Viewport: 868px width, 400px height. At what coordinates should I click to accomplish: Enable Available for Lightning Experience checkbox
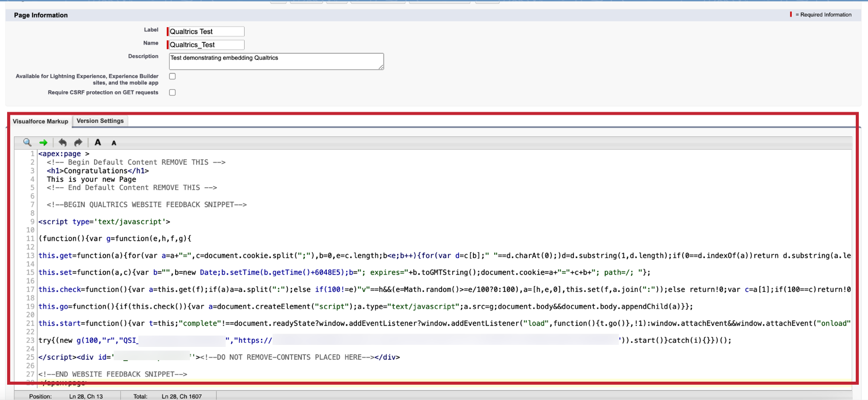(173, 77)
